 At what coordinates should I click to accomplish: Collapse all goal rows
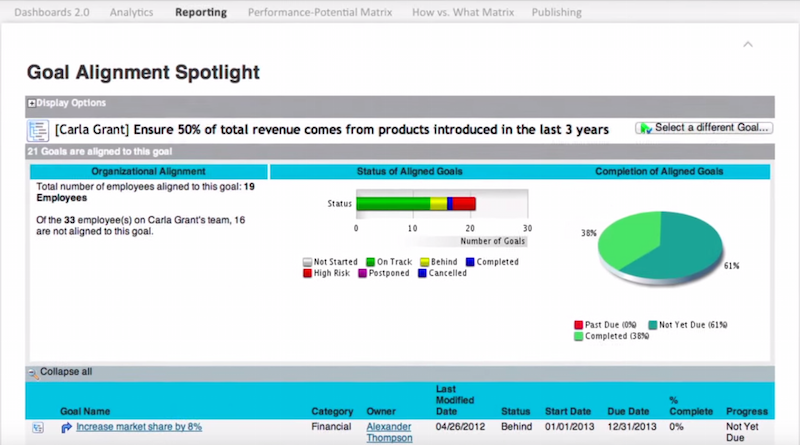point(66,372)
